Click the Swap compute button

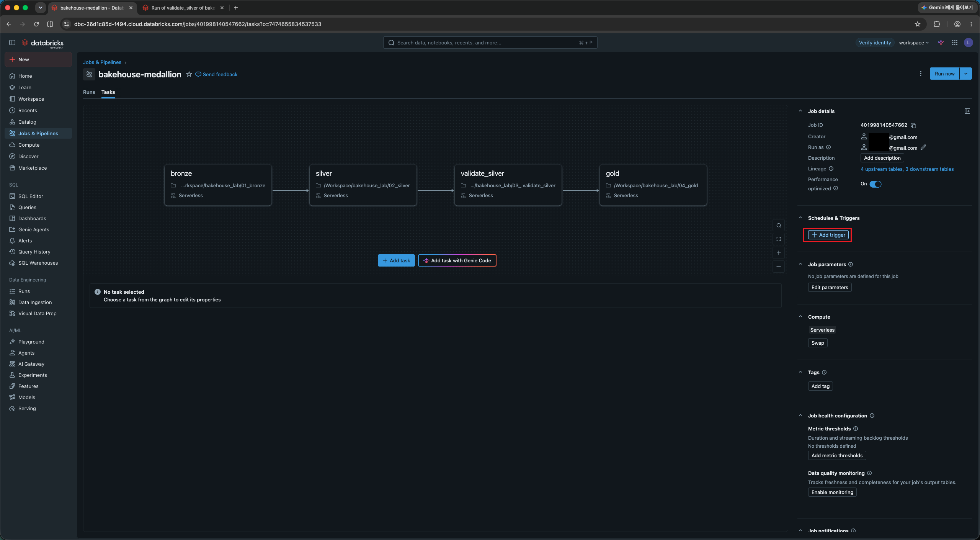(x=818, y=343)
